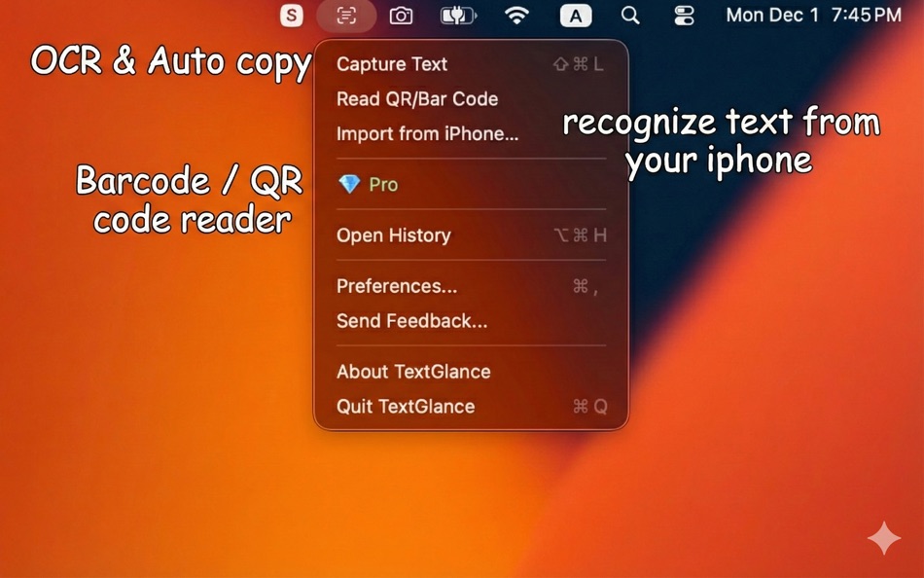Select Capture Text
This screenshot has width=924, height=578.
[391, 64]
